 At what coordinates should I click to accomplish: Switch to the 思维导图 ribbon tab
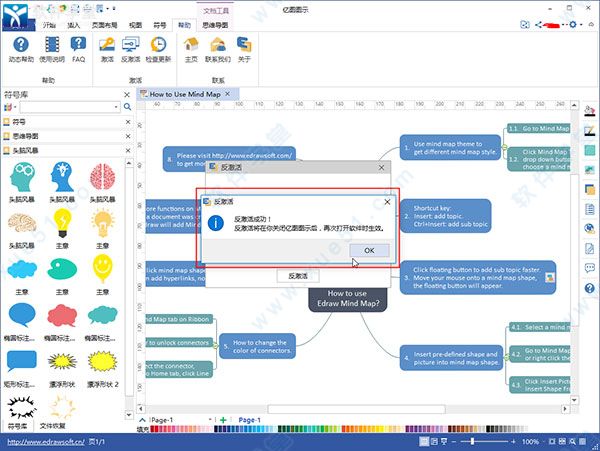pos(215,25)
